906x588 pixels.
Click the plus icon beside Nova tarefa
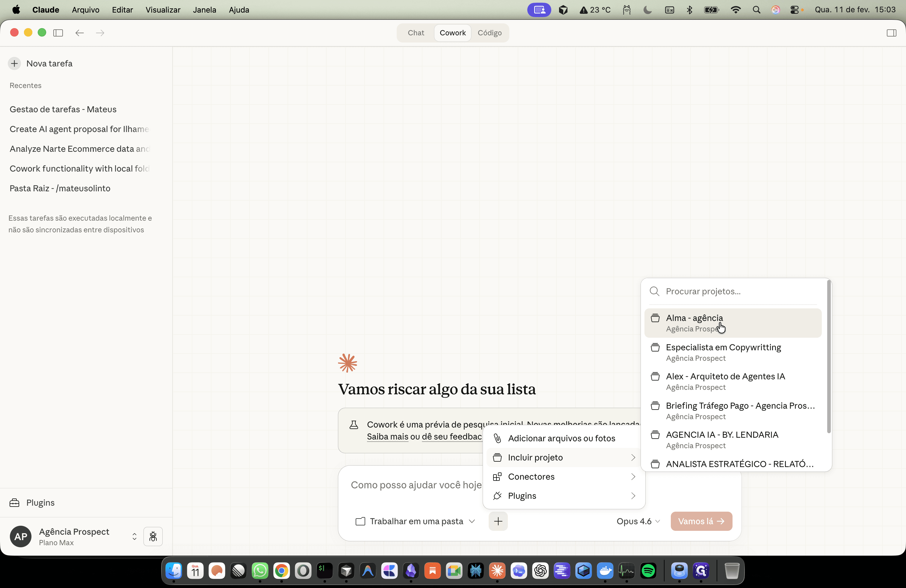14,63
